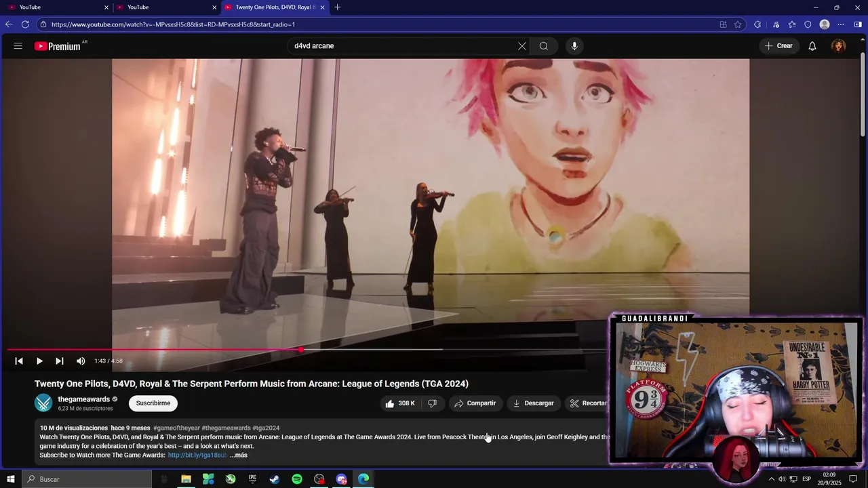Click the taskbar Buscar search box

pyautogui.click(x=87, y=479)
